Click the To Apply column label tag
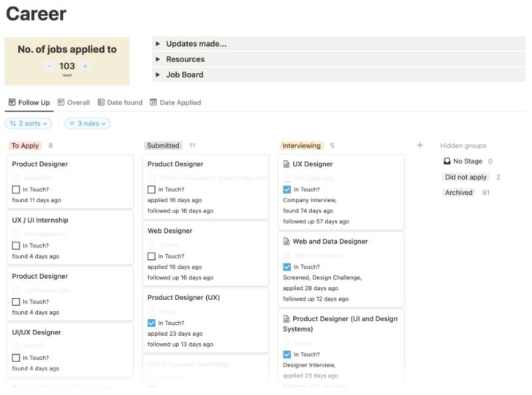This screenshot has width=532, height=395. tap(25, 146)
